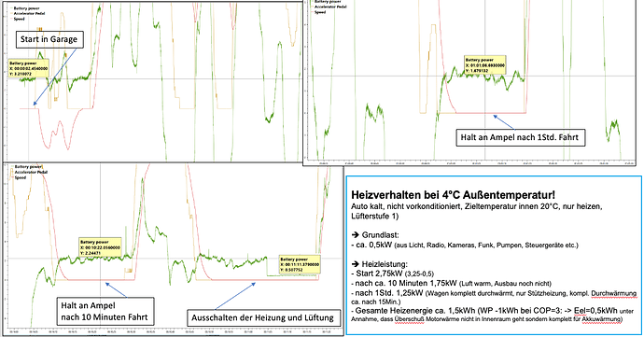Image resolution: width=644 pixels, height=337 pixels.
Task: Click the 'Ausschalten der Heizung und Lüftung' label
Action: tap(264, 317)
